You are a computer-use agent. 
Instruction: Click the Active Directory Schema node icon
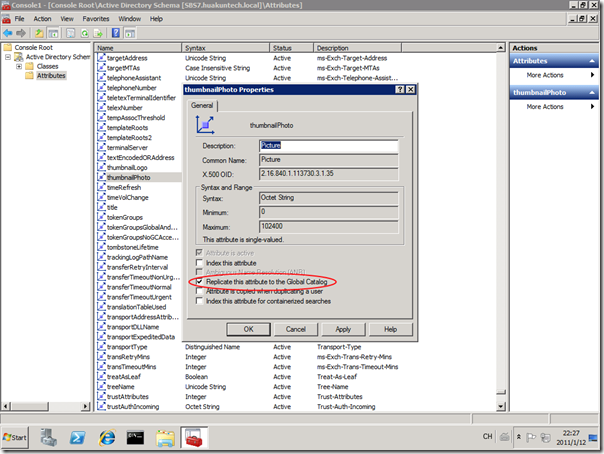click(19, 57)
